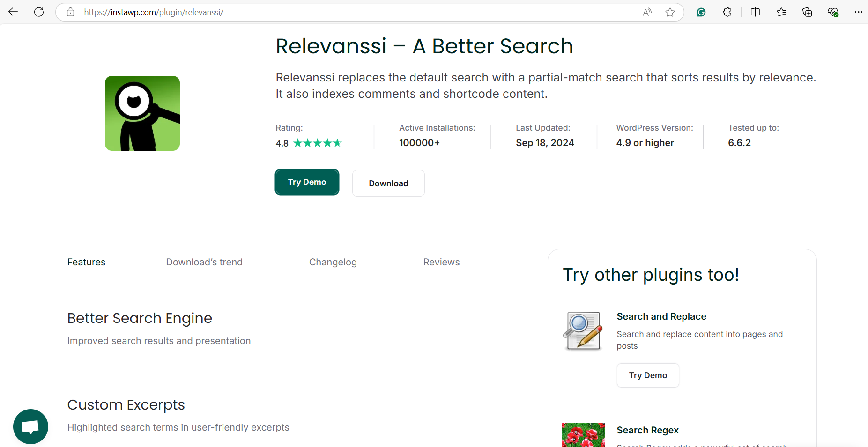Viewport: 868px width, 447px height.
Task: Open the Favorites list
Action: [x=781, y=12]
